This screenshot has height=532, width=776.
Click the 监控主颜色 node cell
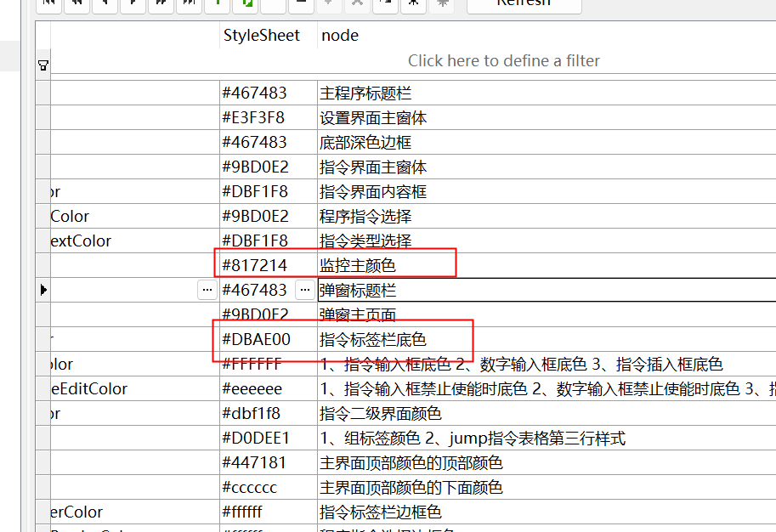click(358, 265)
